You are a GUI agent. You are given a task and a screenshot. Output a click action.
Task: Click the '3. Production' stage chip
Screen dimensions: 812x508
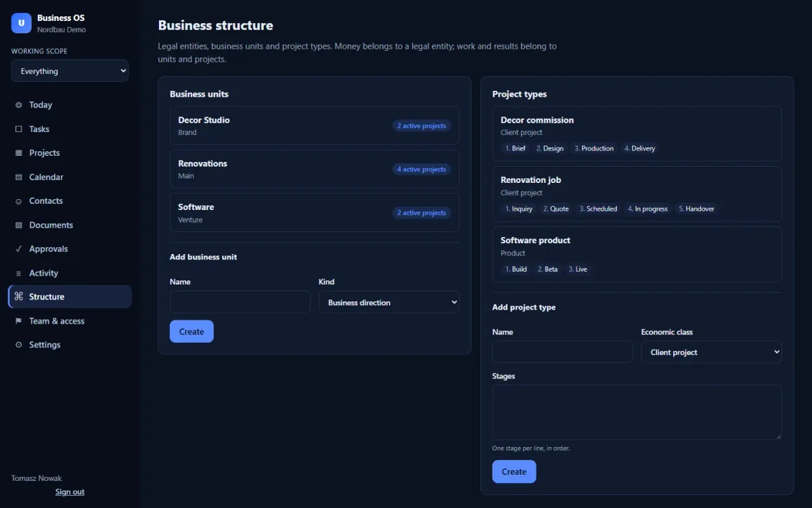click(x=594, y=148)
